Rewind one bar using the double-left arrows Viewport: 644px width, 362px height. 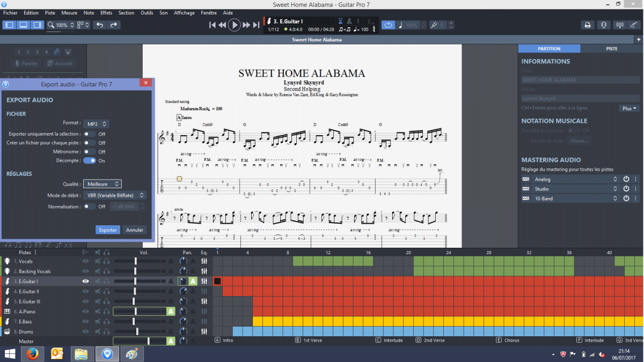[222, 25]
